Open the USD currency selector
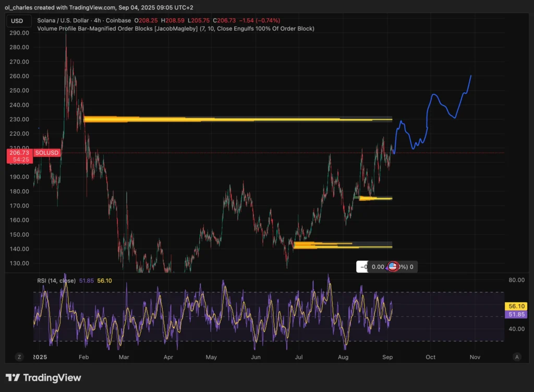Image resolution: width=534 pixels, height=392 pixels. point(17,21)
